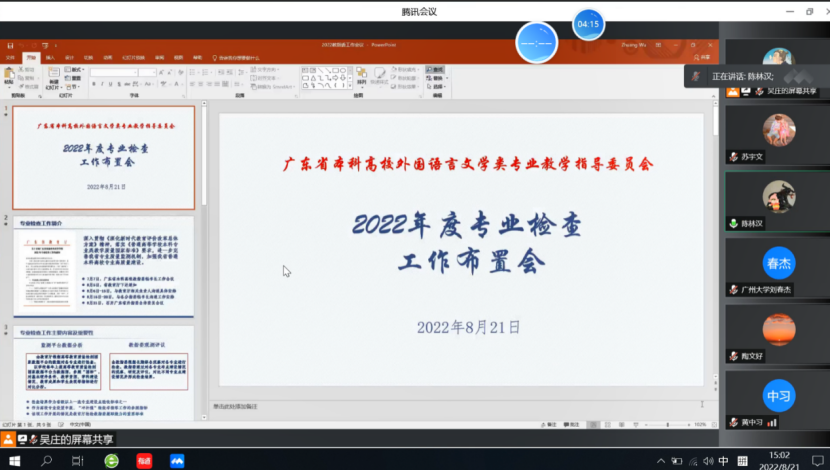Click the 04:15 meeting timer badge
830x471 pixels.
tap(588, 24)
